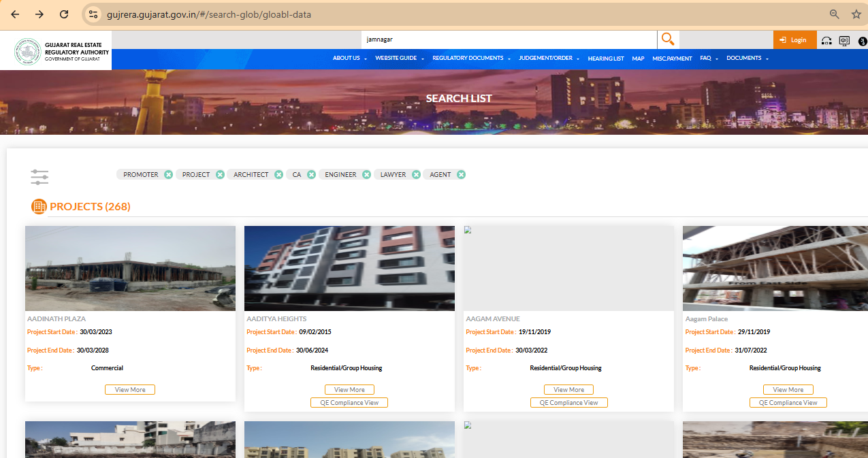Click the Aagam Palace title
Screen dimensions: 868x458
click(707, 319)
